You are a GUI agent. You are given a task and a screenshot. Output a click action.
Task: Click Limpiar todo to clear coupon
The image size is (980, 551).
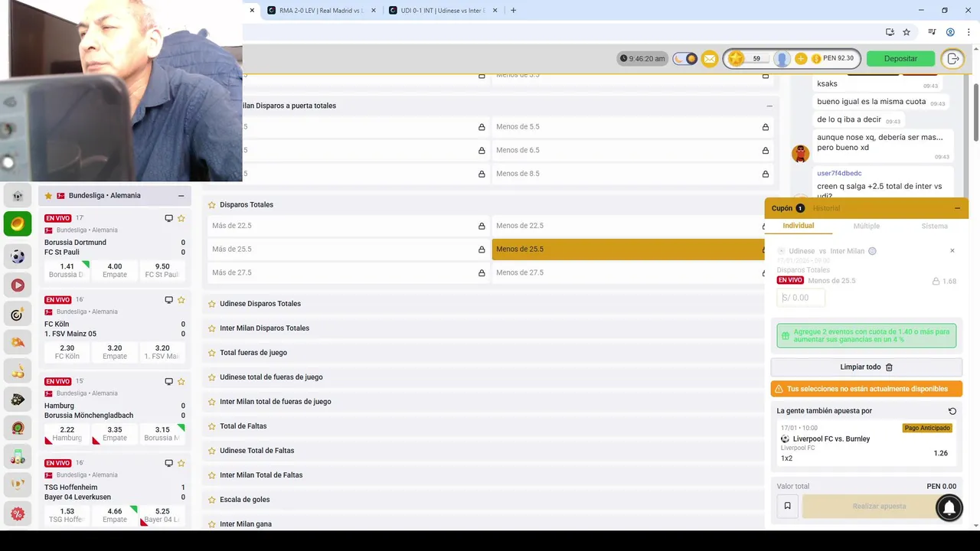[x=866, y=367]
